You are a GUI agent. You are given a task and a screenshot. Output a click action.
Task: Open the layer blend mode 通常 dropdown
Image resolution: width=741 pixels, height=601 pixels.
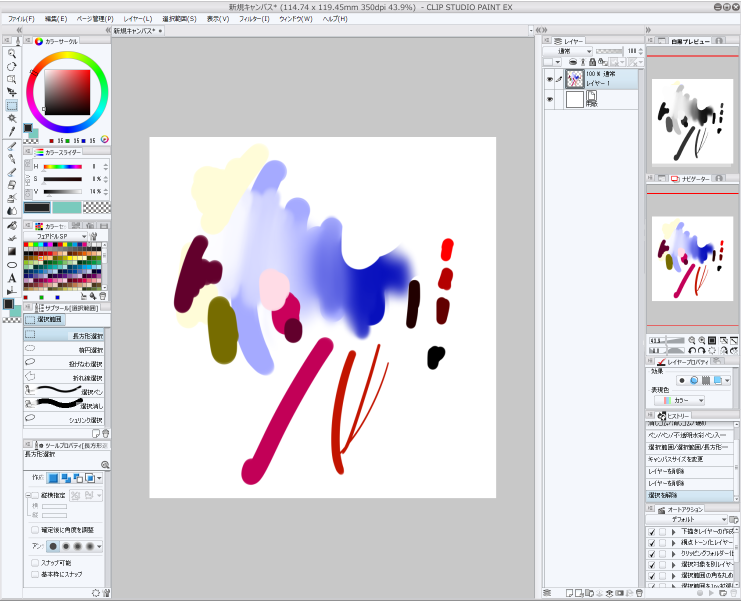tap(573, 50)
